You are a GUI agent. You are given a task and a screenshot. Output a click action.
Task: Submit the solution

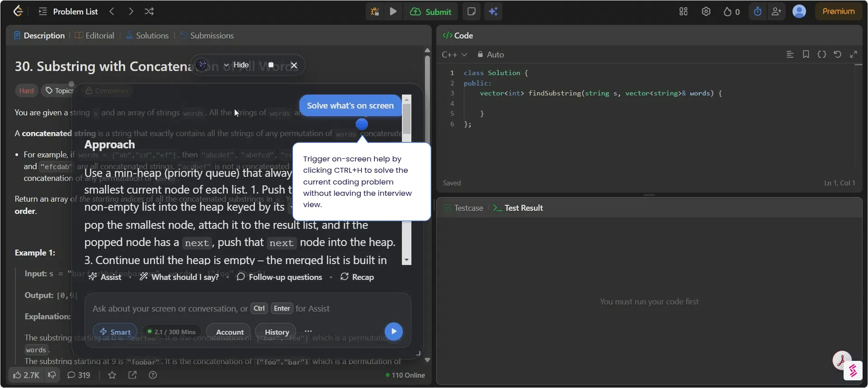[x=430, y=12]
